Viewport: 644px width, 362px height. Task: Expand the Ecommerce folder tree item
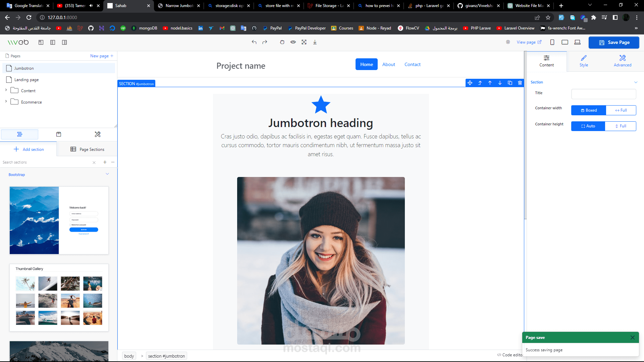tap(6, 102)
